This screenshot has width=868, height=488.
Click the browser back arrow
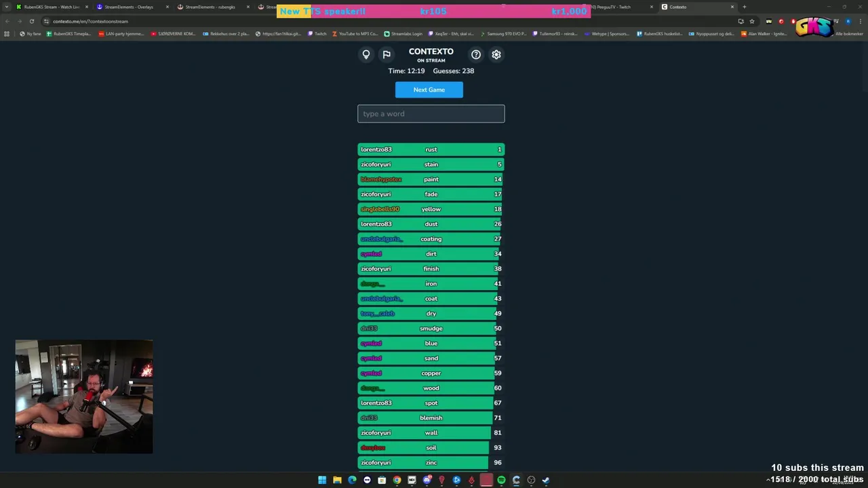tap(7, 21)
